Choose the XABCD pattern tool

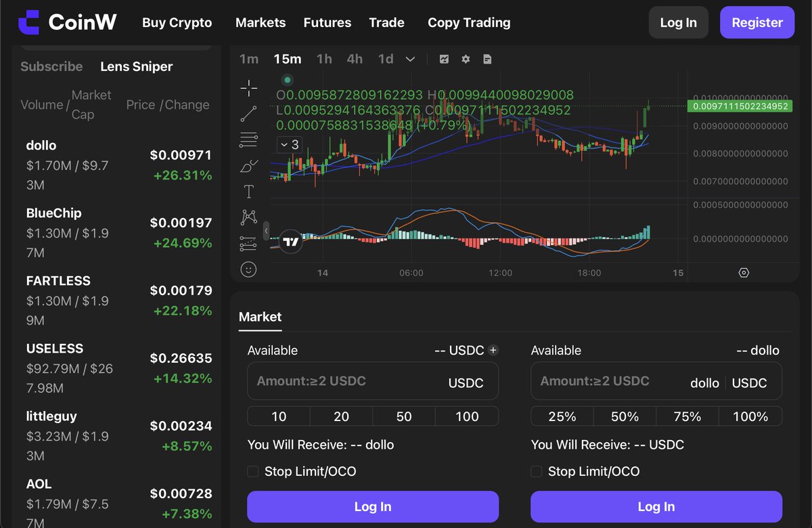pos(249,217)
